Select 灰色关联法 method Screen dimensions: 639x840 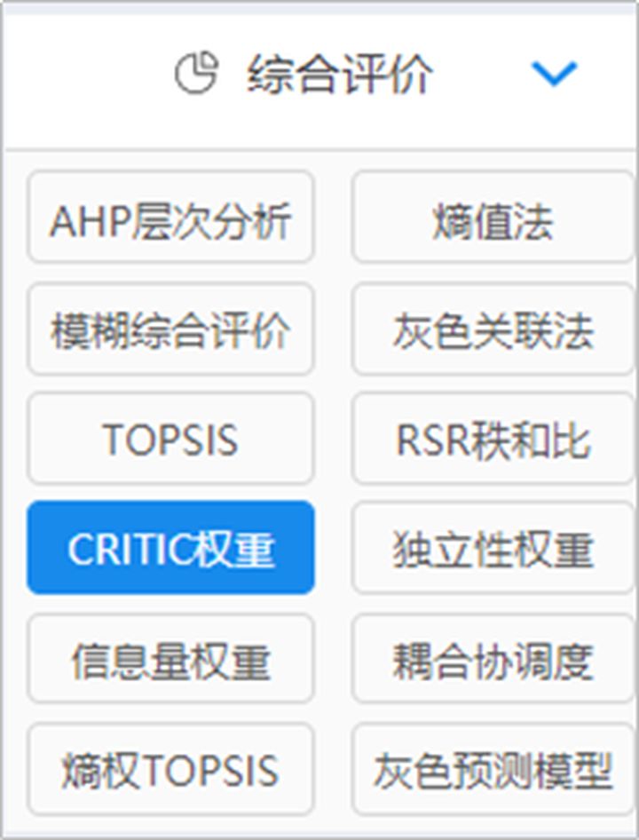(493, 329)
